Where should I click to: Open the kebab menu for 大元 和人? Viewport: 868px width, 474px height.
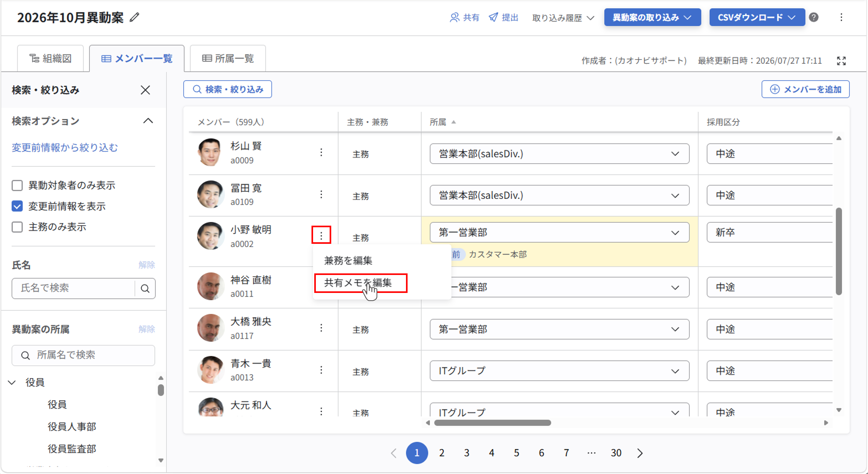point(321,411)
